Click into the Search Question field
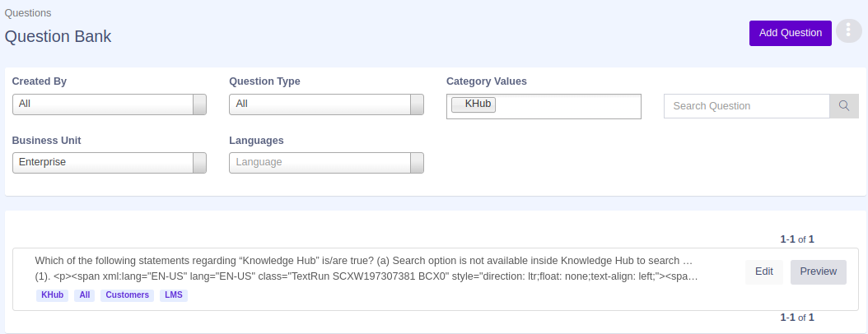Viewport: 868px width, 334px height. (746, 106)
